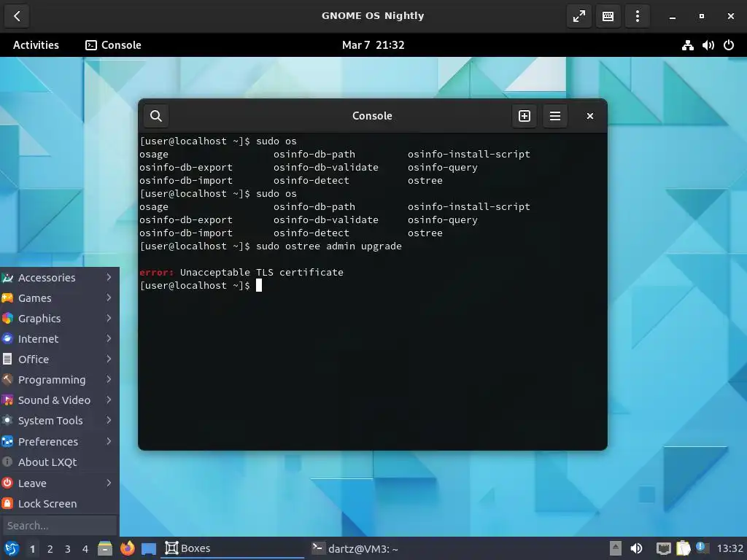Click the network icon in the GNOME top bar
Viewport: 747px width, 560px height.
pos(687,45)
